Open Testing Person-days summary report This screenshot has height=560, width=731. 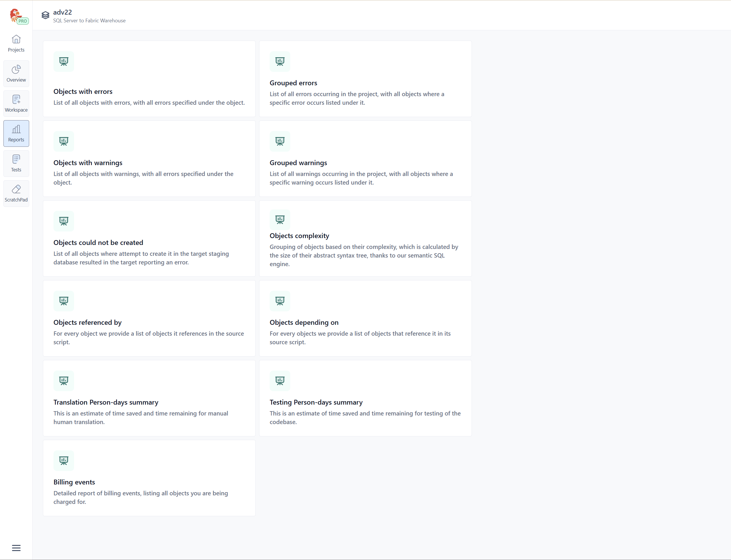click(315, 402)
